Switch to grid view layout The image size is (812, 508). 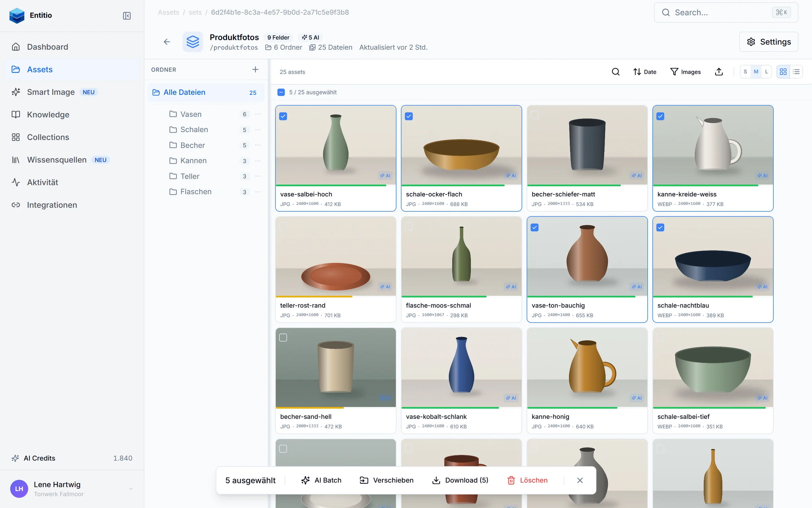[x=783, y=72]
